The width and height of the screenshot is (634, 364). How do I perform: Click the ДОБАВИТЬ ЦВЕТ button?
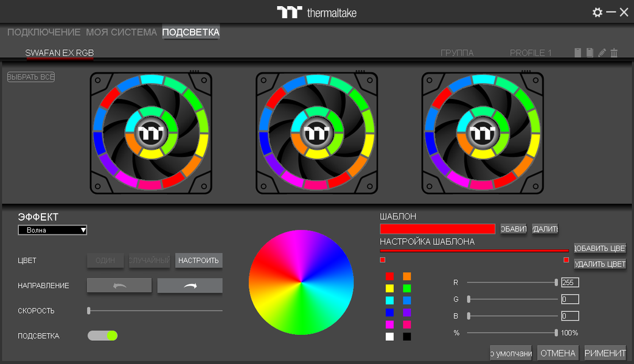[x=600, y=249]
